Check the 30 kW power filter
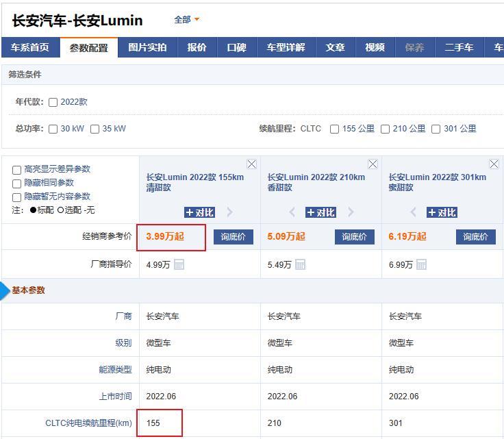This screenshot has height=439, width=504. pyautogui.click(x=53, y=129)
